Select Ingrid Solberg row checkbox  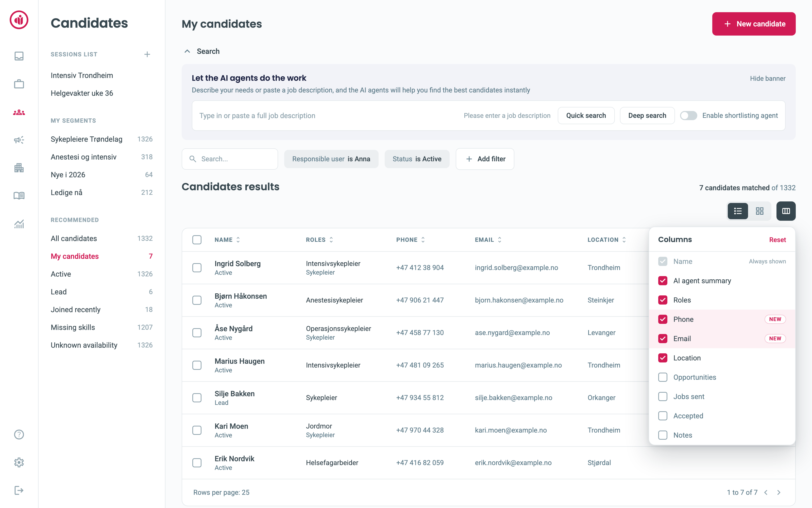tap(197, 268)
